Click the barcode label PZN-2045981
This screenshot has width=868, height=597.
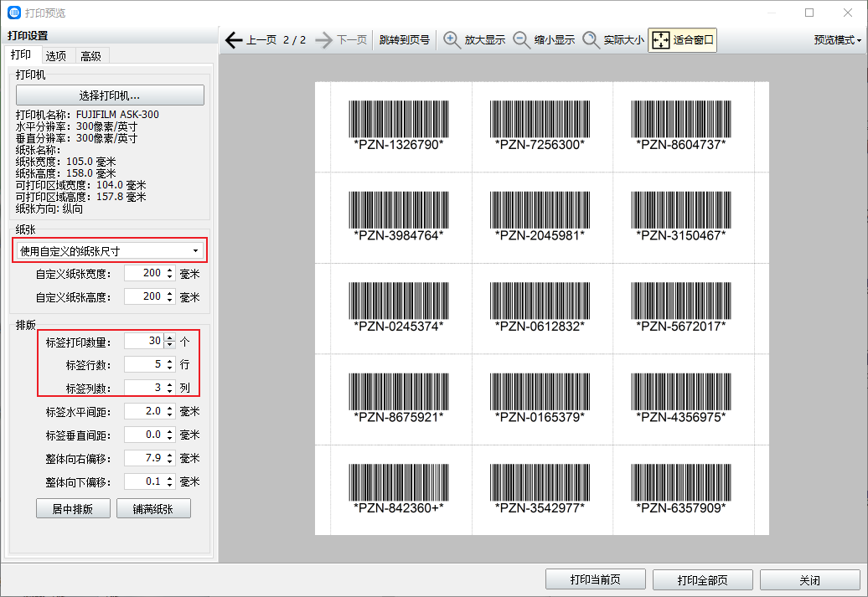[x=540, y=216]
